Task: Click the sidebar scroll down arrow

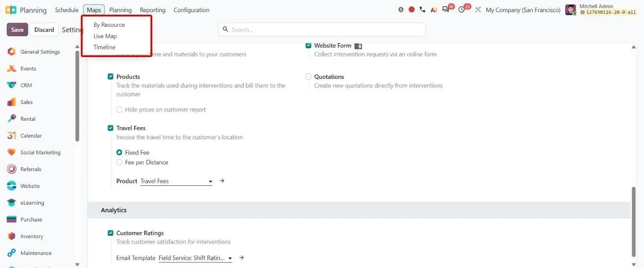Action: [77, 265]
